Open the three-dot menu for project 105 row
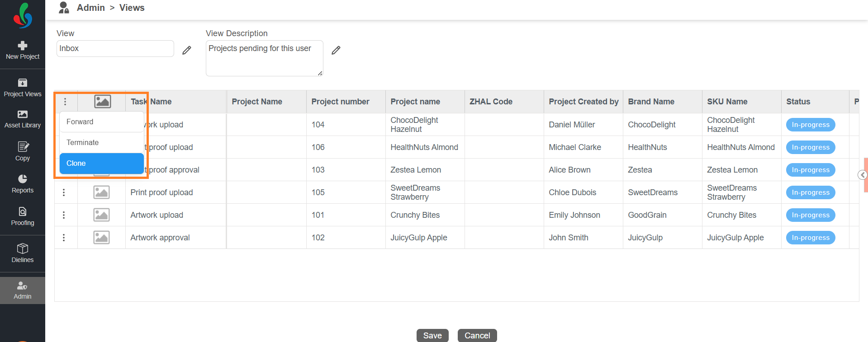 (64, 192)
